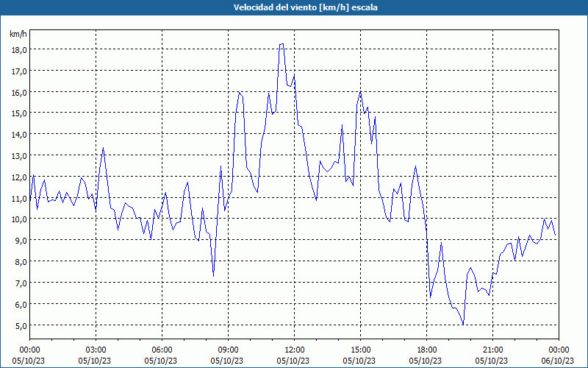Screen dimensions: 588x368
Task: Select the '17,0' y-axis label
Action: pos(19,71)
